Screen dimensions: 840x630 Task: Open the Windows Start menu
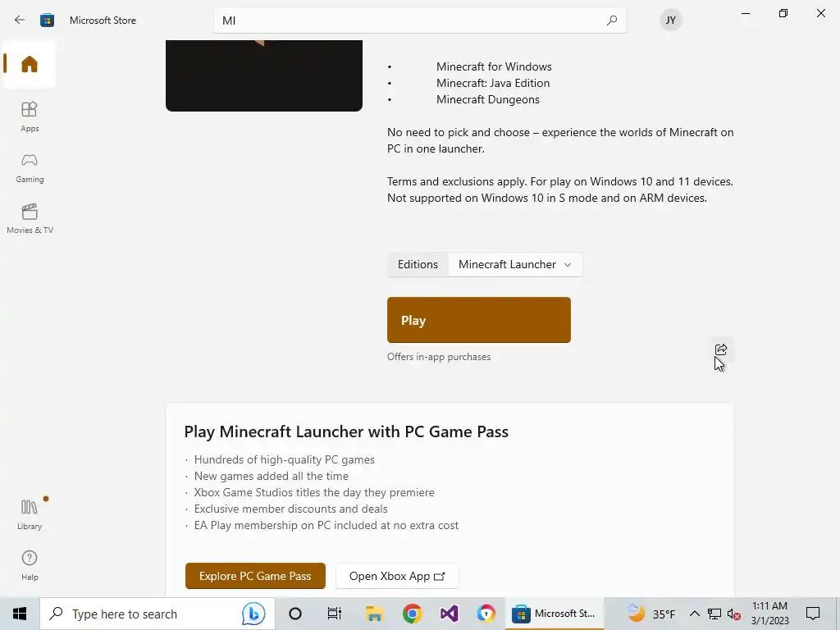(x=20, y=614)
